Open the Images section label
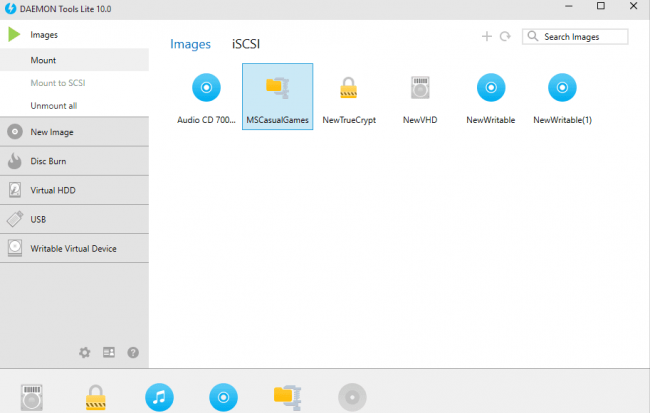The height and width of the screenshot is (413, 650). click(x=44, y=35)
